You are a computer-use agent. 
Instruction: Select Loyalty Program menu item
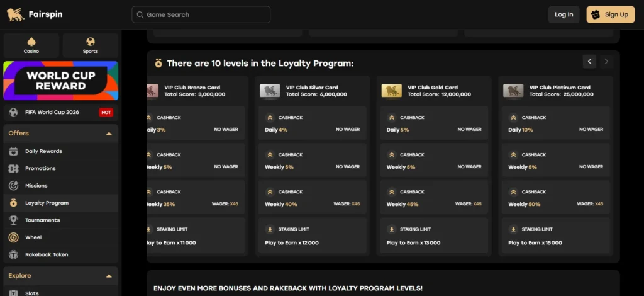click(x=61, y=203)
